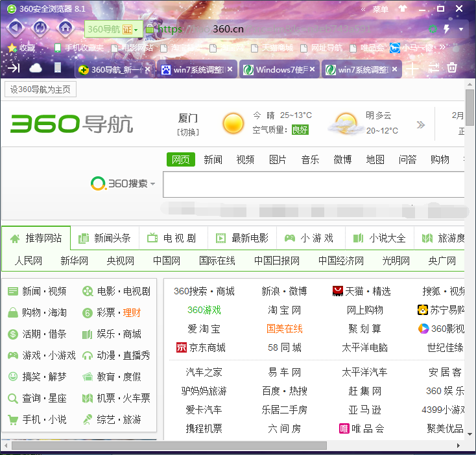The width and height of the screenshot is (476, 455).
Task: Show more weather days arrow
Action: click(x=420, y=124)
